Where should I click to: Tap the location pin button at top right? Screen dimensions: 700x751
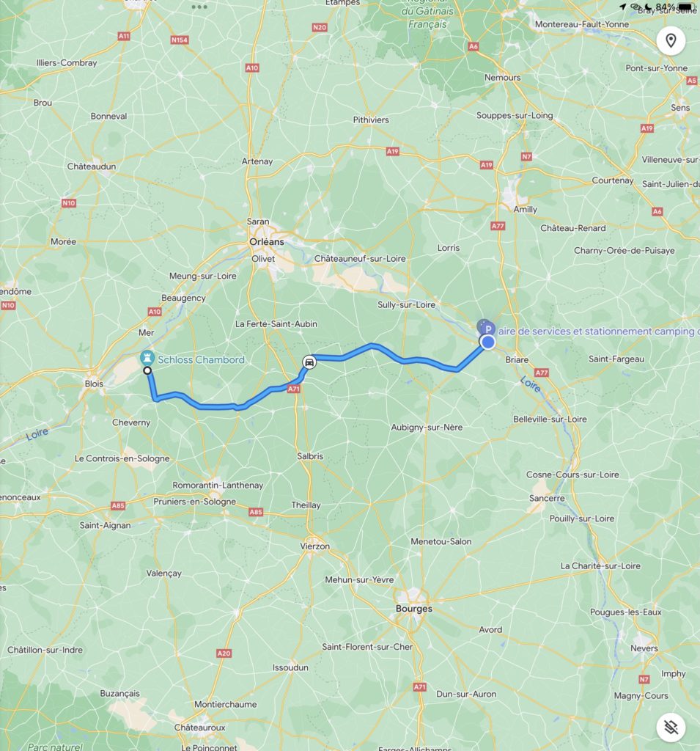pyautogui.click(x=671, y=41)
